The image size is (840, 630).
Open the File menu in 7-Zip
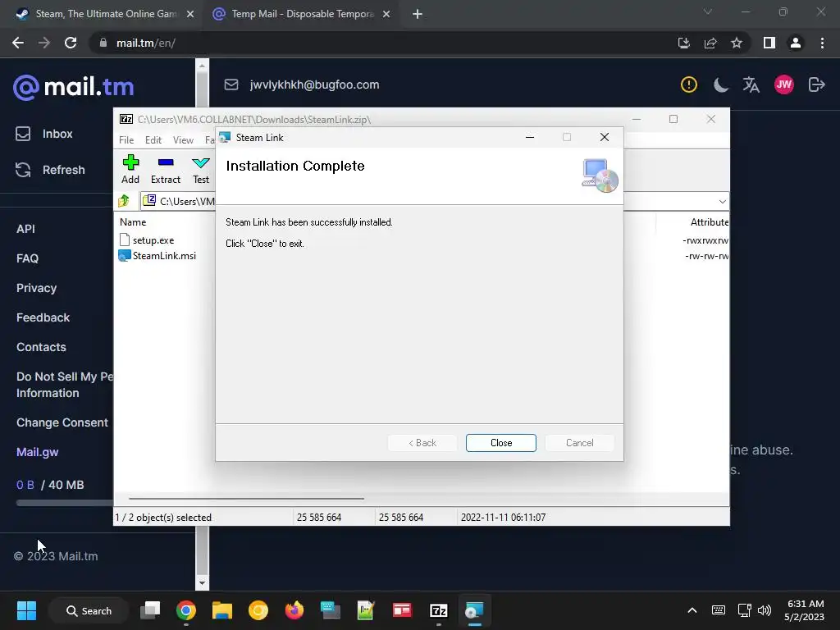(126, 139)
